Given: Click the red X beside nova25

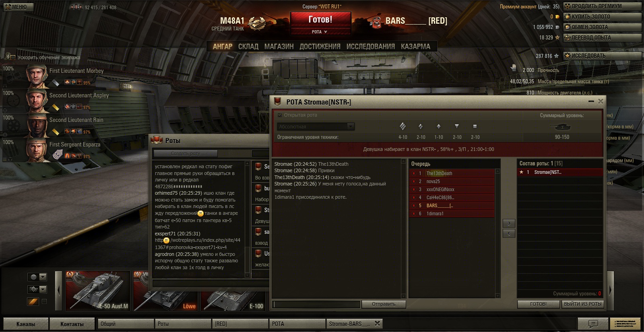Looking at the screenshot, I should [x=414, y=181].
